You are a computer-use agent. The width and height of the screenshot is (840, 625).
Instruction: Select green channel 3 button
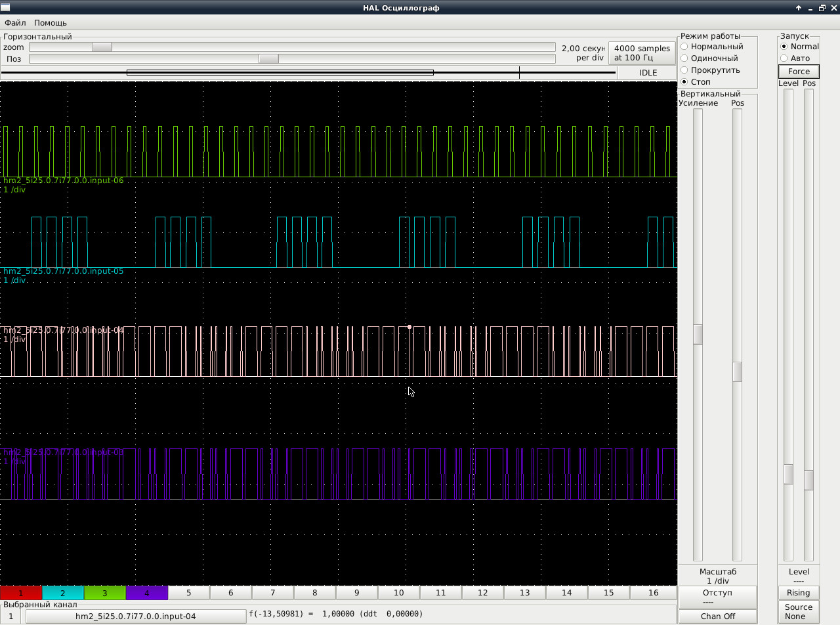pyautogui.click(x=105, y=593)
